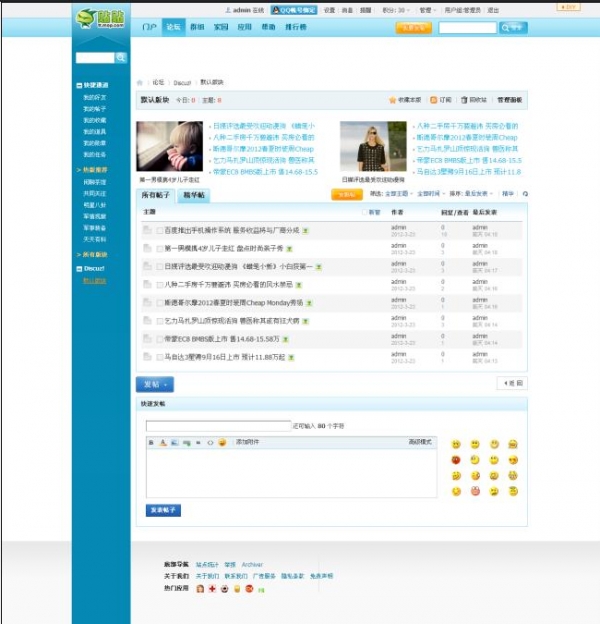Check the box beside the Cheap Monday thread

point(160,303)
